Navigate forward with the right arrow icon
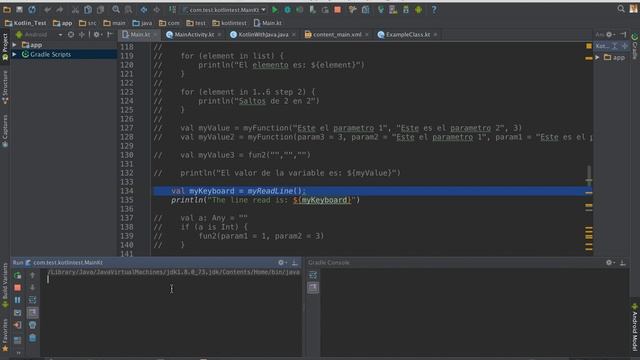This screenshot has width=640, height=360. pos(157,9)
